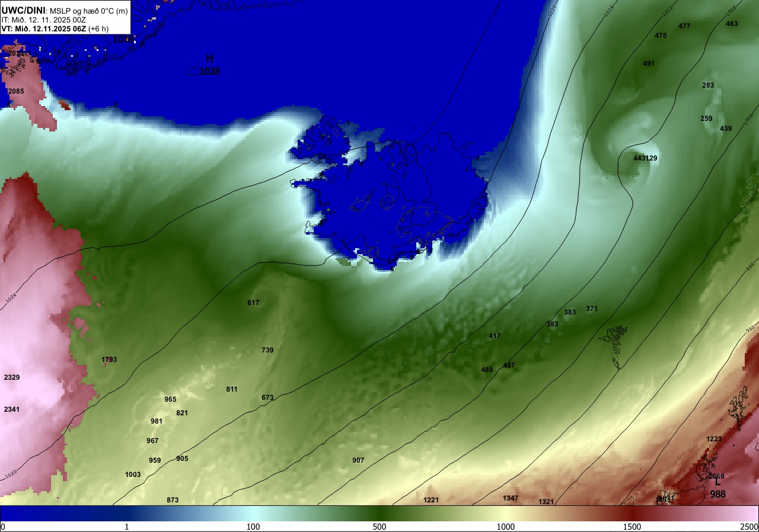
Task: Click the height label 463
Action: coord(732,24)
